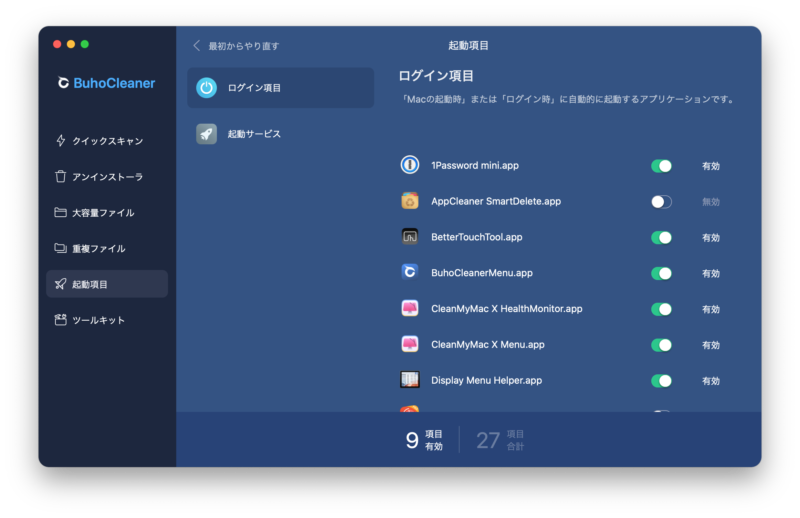Click the BuhoCleaner logo icon
The image size is (800, 518).
coord(63,83)
